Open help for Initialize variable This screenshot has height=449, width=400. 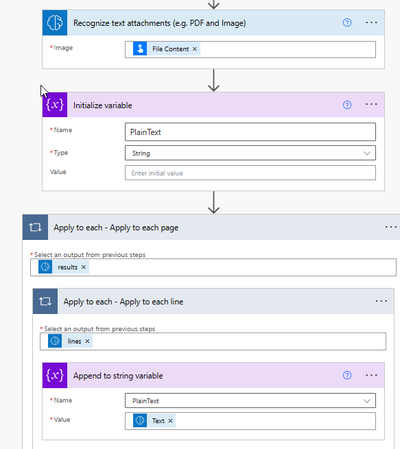tap(347, 105)
